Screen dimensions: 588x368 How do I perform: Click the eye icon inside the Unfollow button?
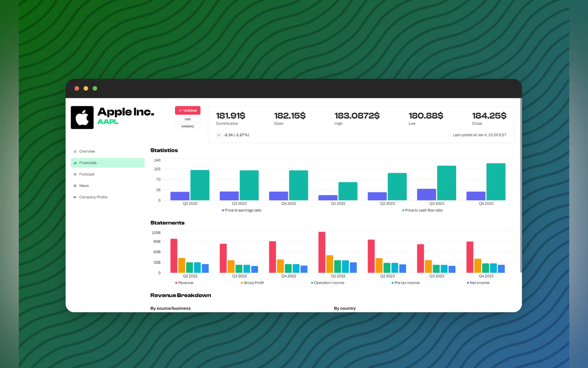(180, 111)
